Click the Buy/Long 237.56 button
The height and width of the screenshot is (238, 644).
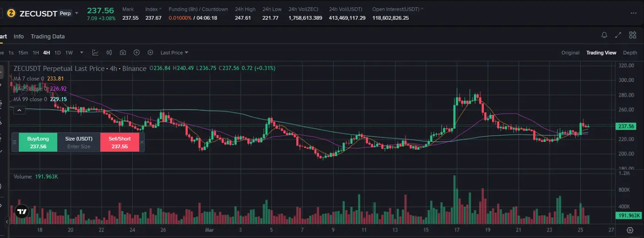coord(38,142)
